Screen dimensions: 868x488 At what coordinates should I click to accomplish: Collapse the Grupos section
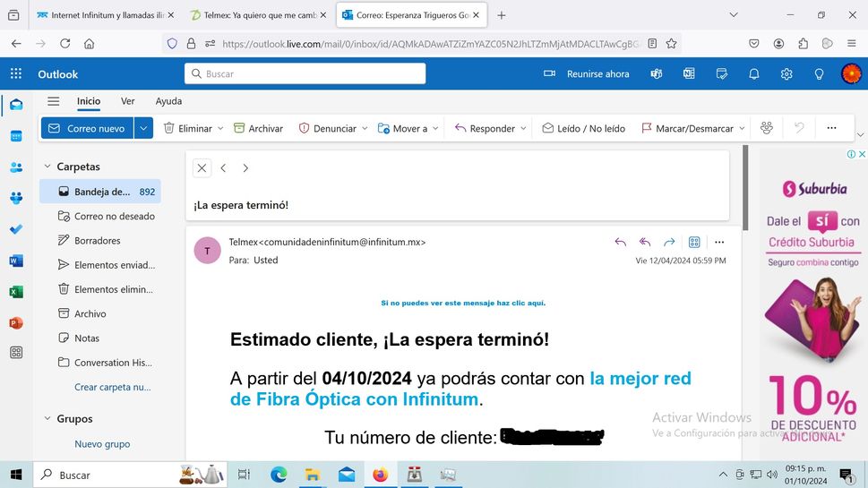coord(47,418)
